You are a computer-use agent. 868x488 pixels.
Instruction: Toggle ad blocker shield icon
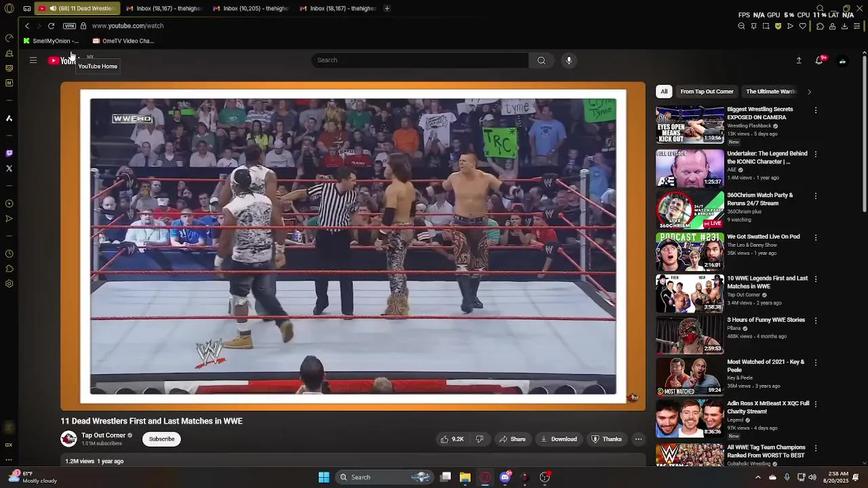click(x=778, y=26)
